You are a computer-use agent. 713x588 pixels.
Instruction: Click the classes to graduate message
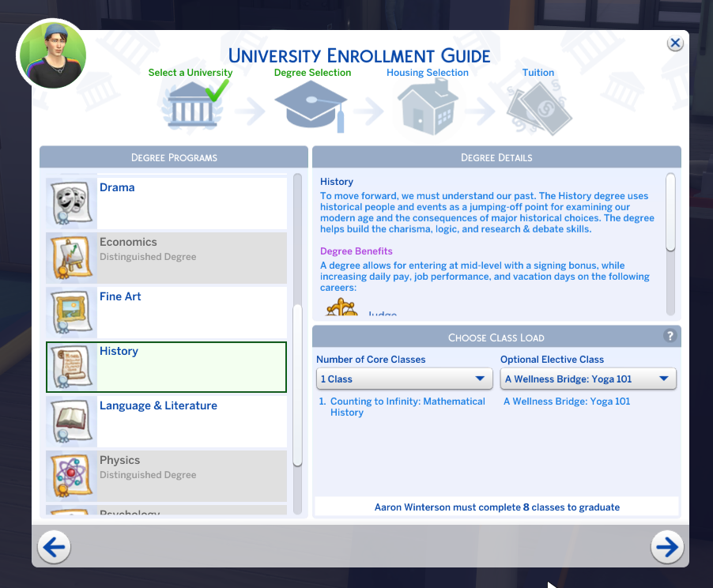[x=496, y=507]
